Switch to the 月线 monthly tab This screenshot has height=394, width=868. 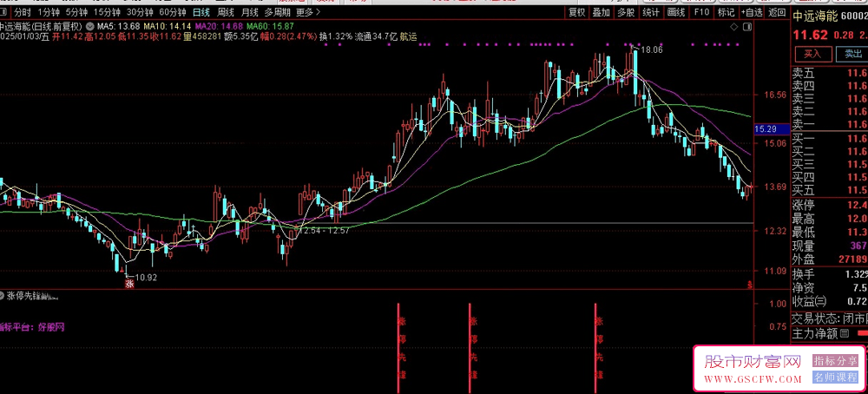[x=250, y=12]
